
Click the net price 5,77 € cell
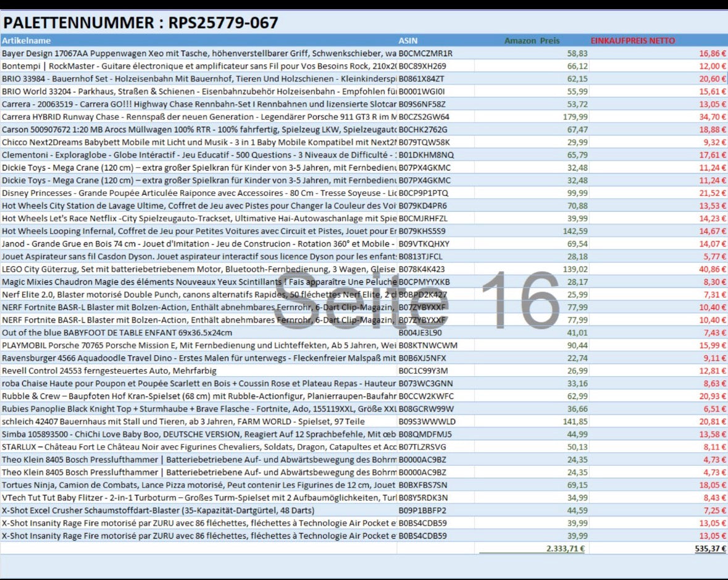point(714,256)
